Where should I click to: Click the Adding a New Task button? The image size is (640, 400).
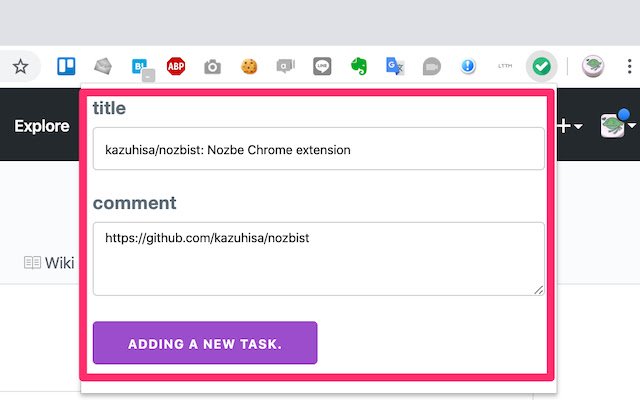[205, 343]
